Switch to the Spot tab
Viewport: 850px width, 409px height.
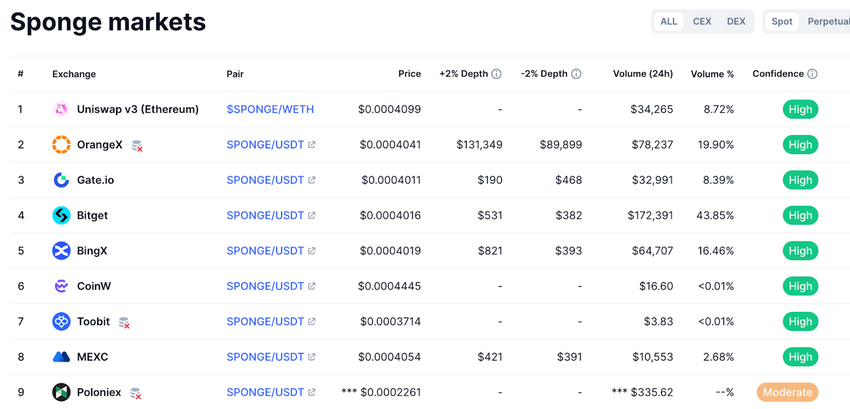click(x=782, y=21)
